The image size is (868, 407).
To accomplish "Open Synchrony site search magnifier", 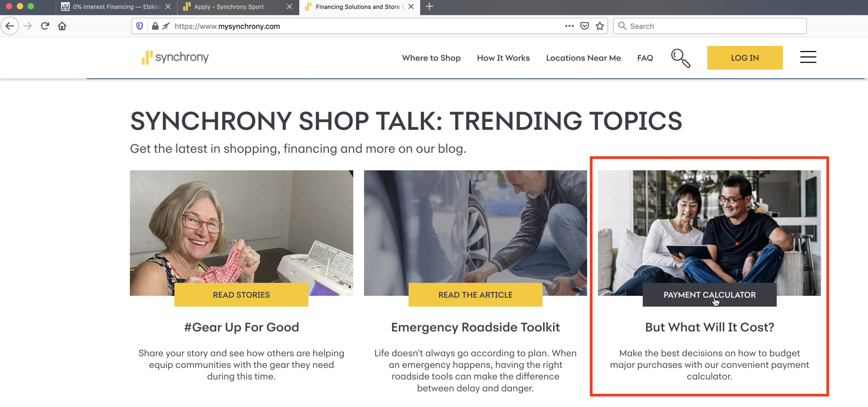I will [680, 58].
